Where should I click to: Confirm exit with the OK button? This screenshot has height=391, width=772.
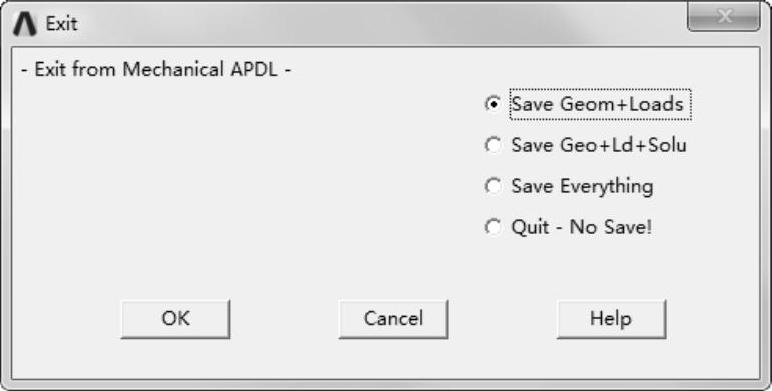coord(175,319)
